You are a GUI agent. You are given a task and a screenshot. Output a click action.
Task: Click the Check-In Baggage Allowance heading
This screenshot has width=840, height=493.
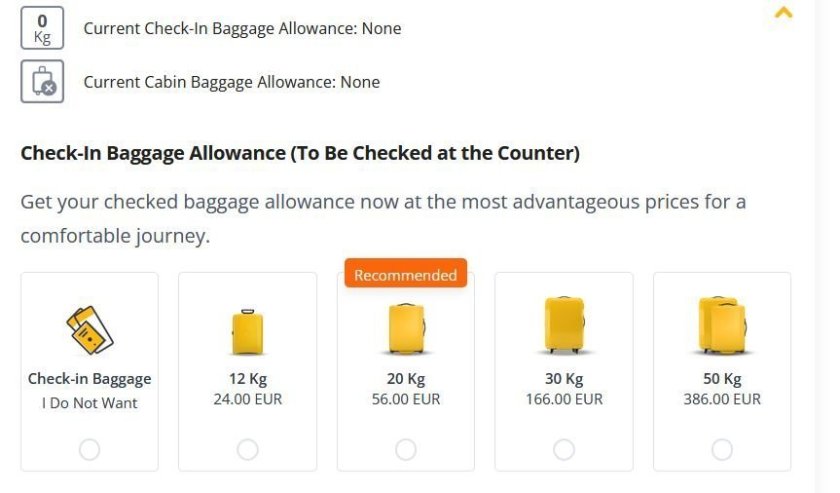tap(300, 154)
